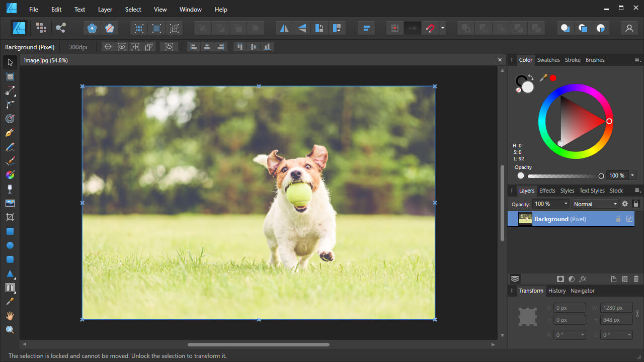Viewport: 644px width, 362px height.
Task: Toggle Background layer visibility checkbox
Action: point(629,219)
